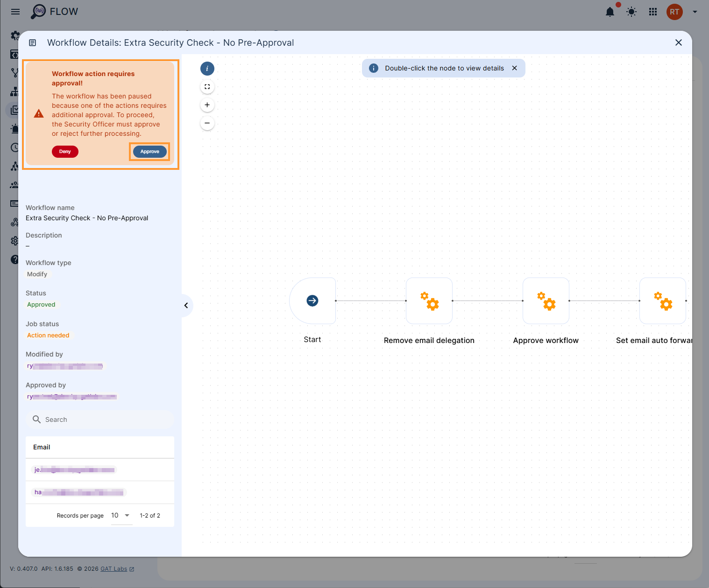Open the apps grid icon
709x588 pixels.
(x=652, y=12)
